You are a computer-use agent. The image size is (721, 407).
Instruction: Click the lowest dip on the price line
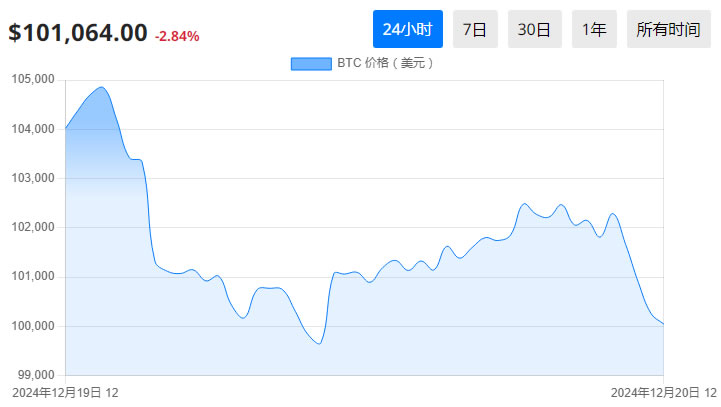(x=319, y=344)
